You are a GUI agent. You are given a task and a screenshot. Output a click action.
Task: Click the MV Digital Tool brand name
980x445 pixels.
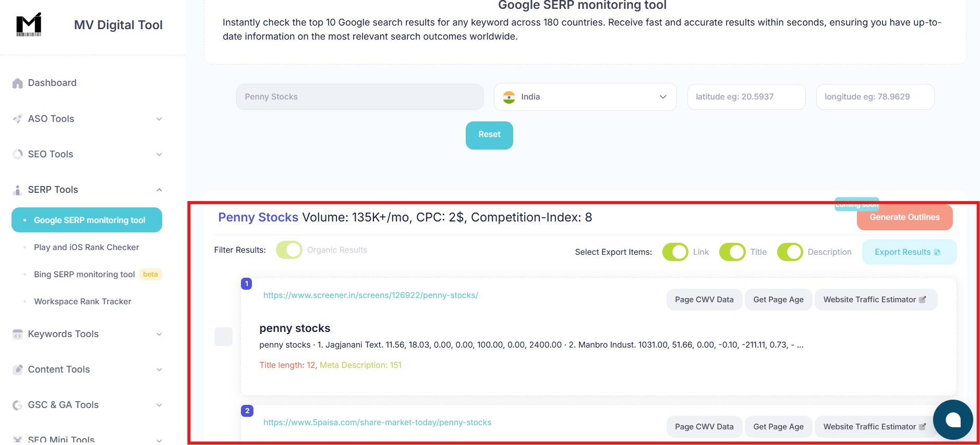[118, 25]
